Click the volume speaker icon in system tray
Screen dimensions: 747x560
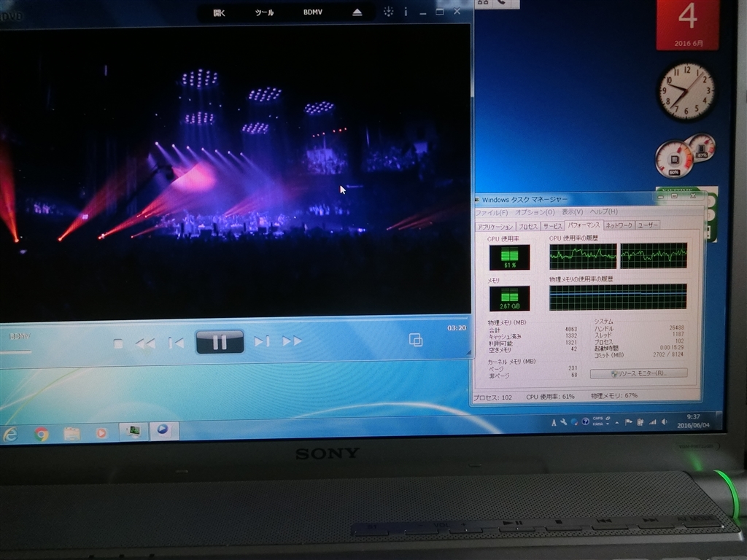pos(664,422)
